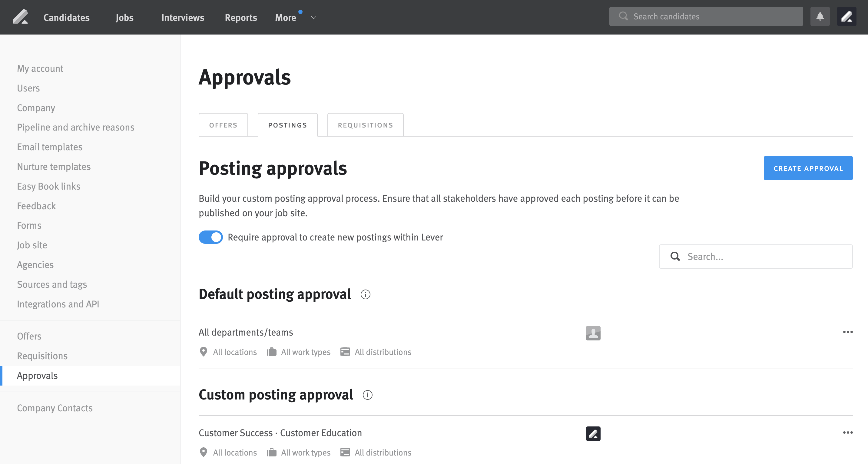The image size is (868, 464).
Task: Switch to the Requisitions tab
Action: pyautogui.click(x=365, y=125)
